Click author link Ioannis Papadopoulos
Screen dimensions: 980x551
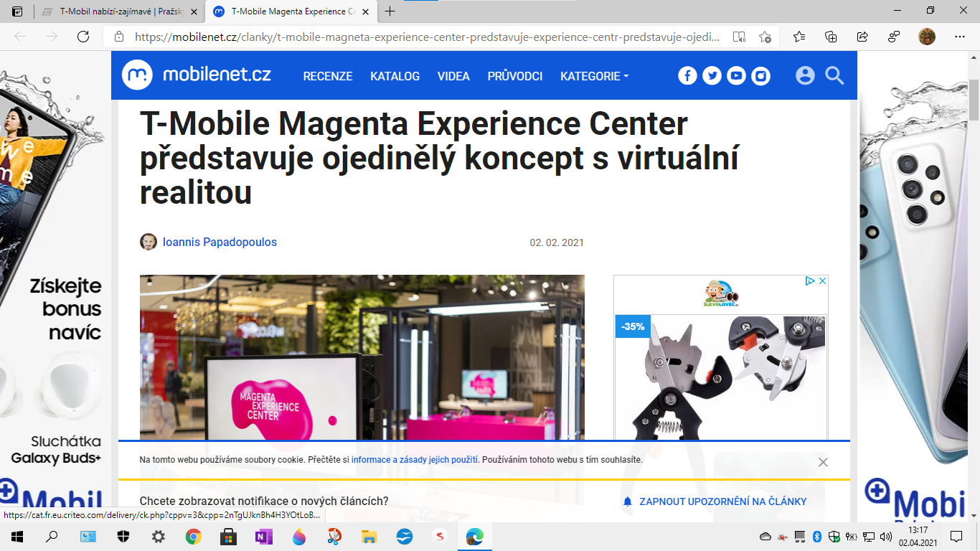[x=220, y=242]
